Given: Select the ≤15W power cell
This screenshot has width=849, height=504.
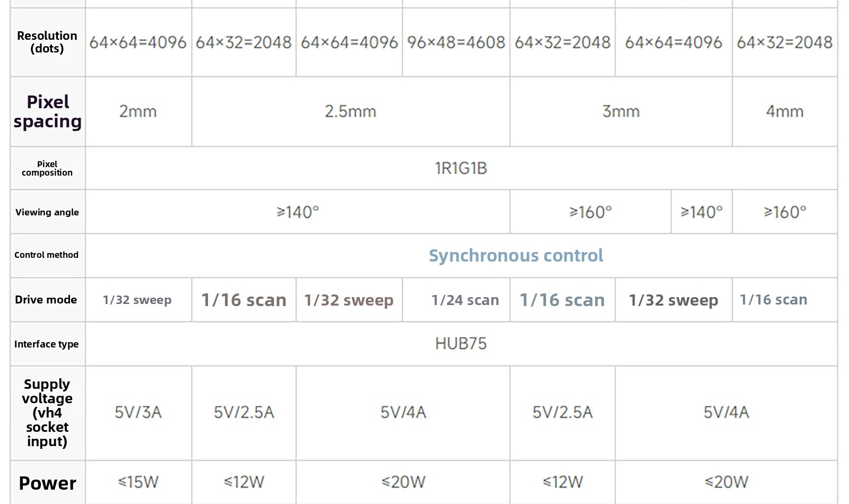Looking at the screenshot, I should [138, 482].
